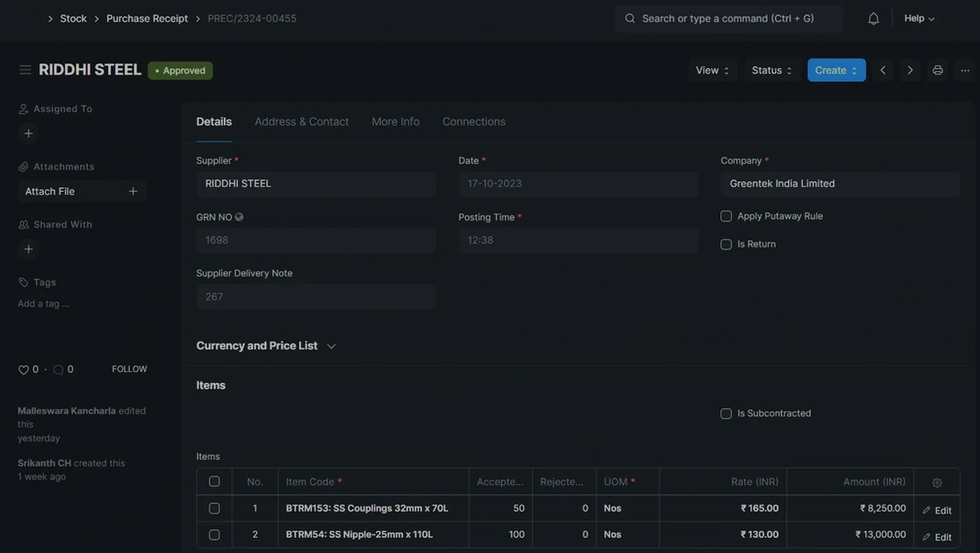Click the search command bar

pyautogui.click(x=728, y=18)
